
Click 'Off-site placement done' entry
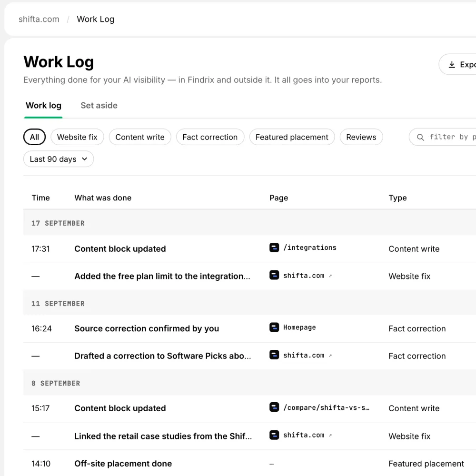[123, 464]
